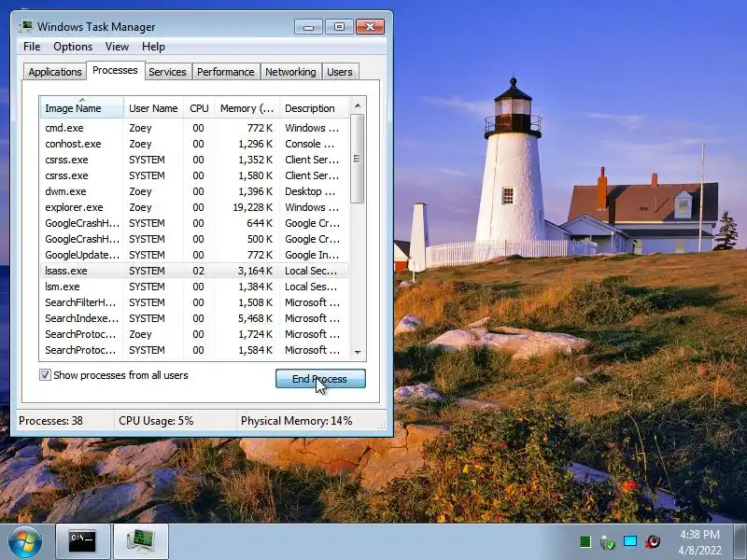The image size is (747, 560).
Task: Switch to the Users tab
Action: (x=340, y=72)
